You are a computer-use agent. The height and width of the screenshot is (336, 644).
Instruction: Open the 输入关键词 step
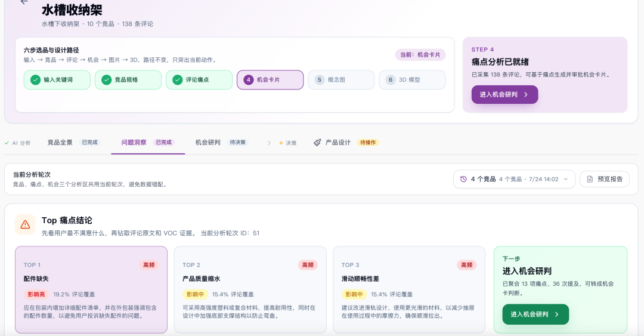point(57,80)
